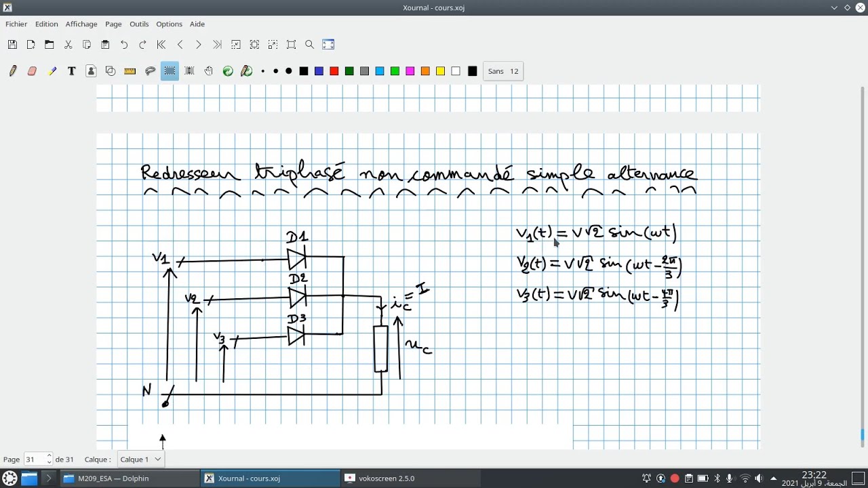This screenshot has height=488, width=868.
Task: Pick the red color swatch
Action: click(334, 71)
